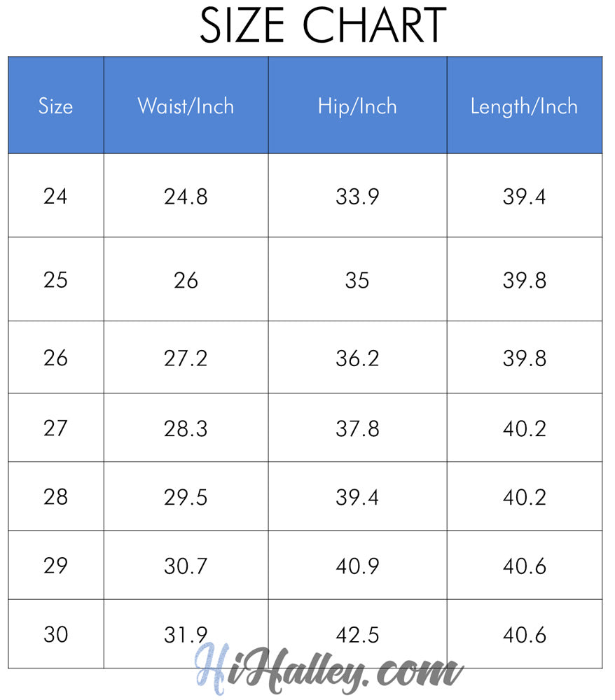Select waist value 24.8
The image size is (615, 700).
coord(186,197)
